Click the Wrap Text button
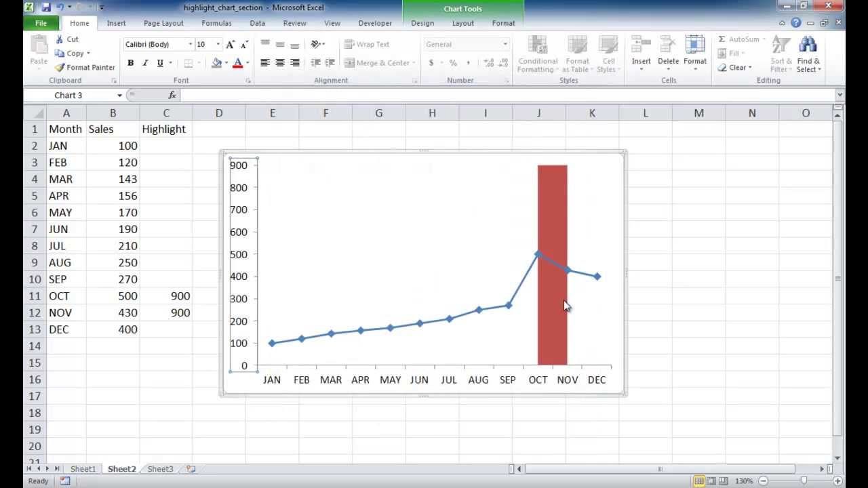 coord(367,44)
